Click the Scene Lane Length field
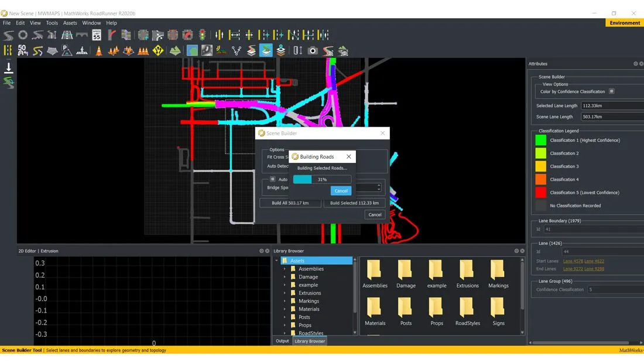Viewport: 644px width, 362px height. point(612,117)
